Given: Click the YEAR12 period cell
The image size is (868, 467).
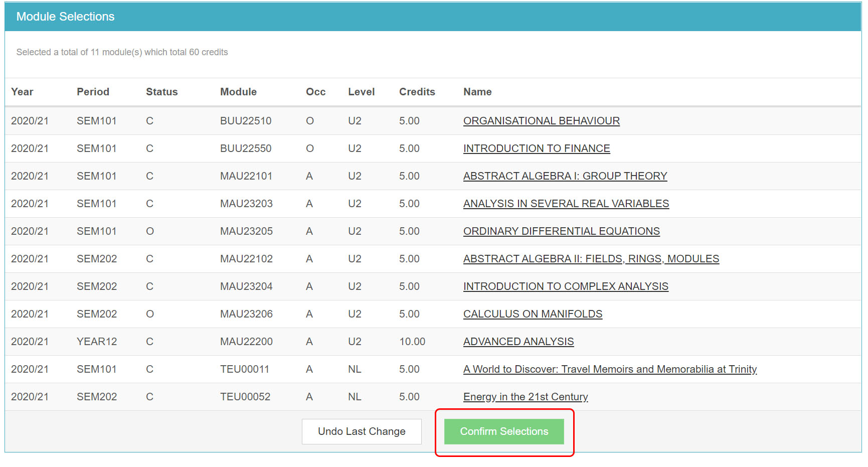Looking at the screenshot, I should (x=97, y=342).
